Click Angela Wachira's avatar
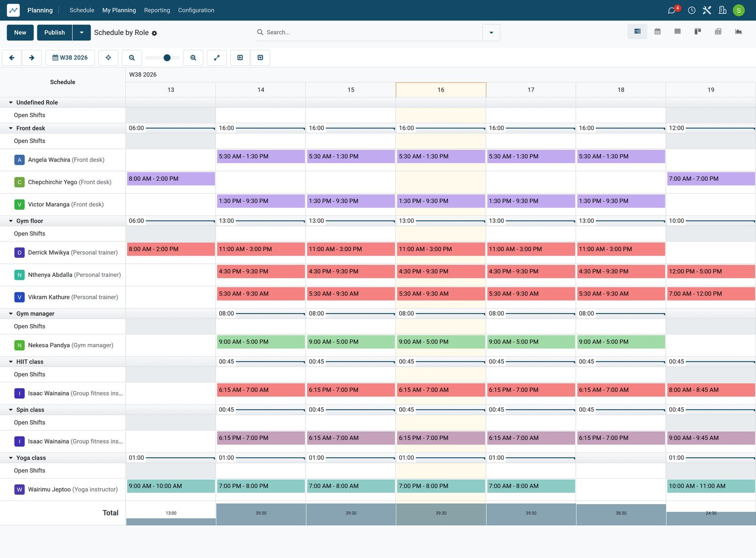 coord(19,160)
